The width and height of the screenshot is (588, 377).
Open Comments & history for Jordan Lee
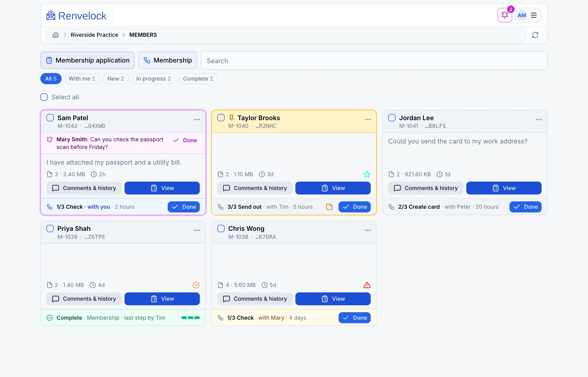[x=426, y=188]
